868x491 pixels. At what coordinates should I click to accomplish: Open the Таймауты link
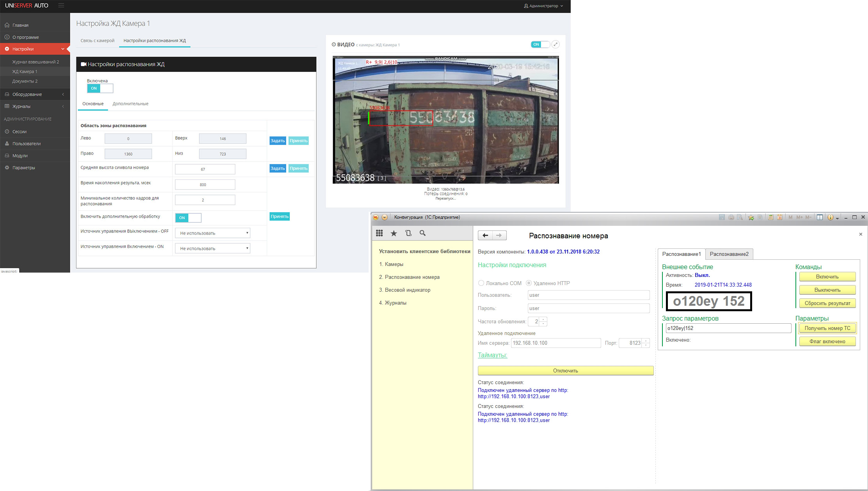click(492, 355)
